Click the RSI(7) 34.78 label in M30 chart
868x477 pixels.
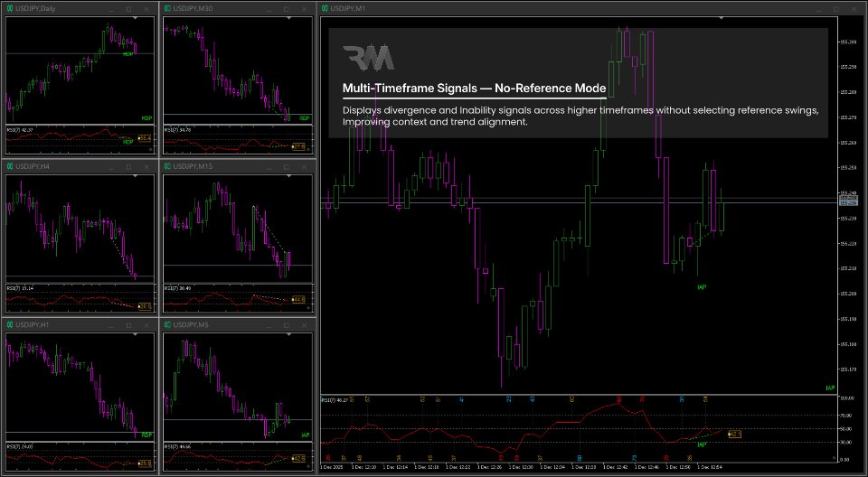(177, 130)
